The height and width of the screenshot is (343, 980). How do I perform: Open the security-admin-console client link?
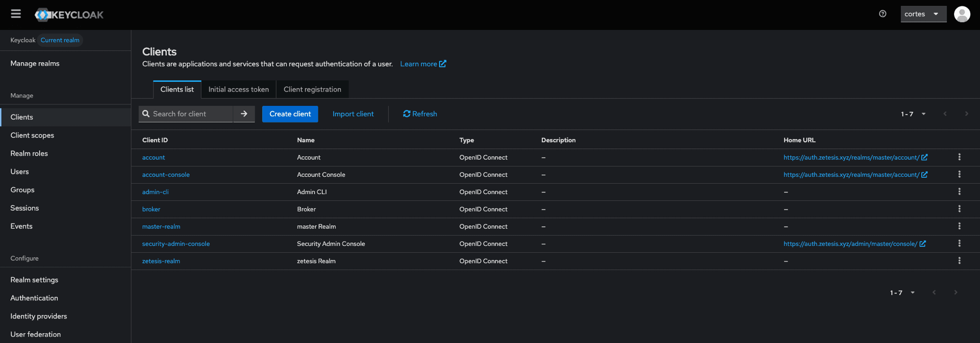click(176, 244)
